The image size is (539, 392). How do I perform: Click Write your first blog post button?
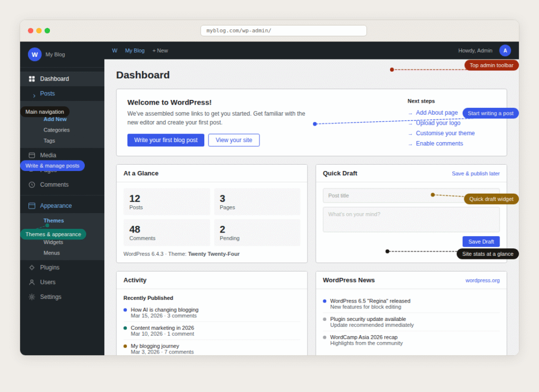(165, 140)
